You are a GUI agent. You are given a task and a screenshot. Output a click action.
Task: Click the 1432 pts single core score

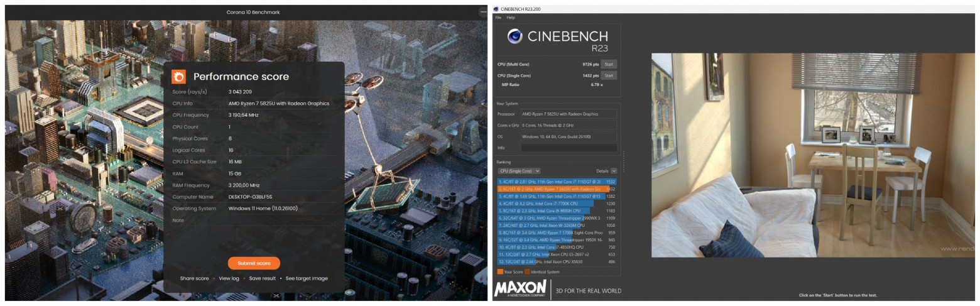tap(591, 75)
